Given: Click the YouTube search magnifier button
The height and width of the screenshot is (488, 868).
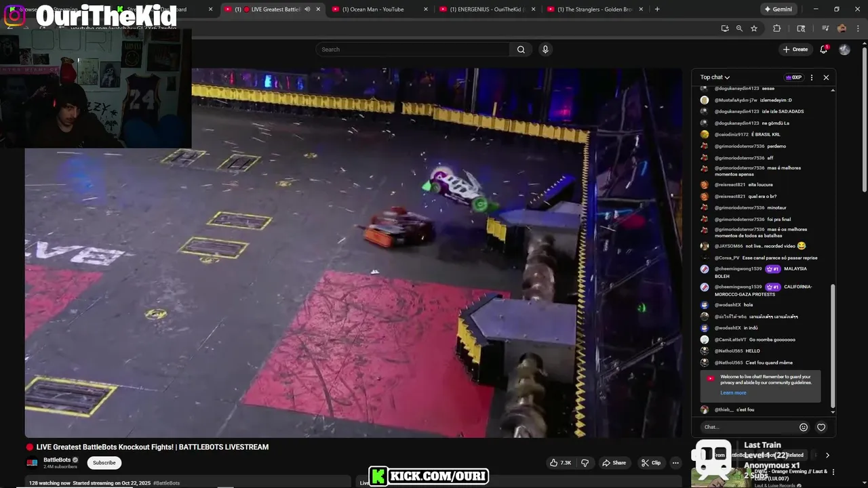Looking at the screenshot, I should pos(521,49).
